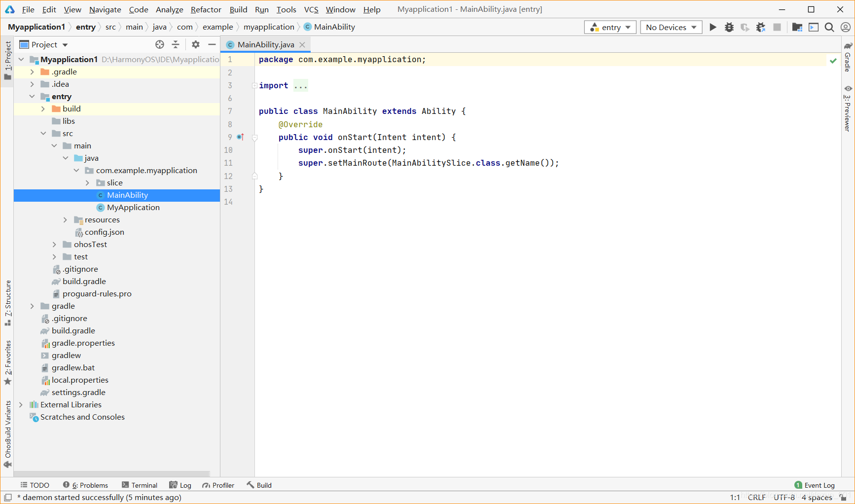Open the Problems tool window

click(x=85, y=485)
